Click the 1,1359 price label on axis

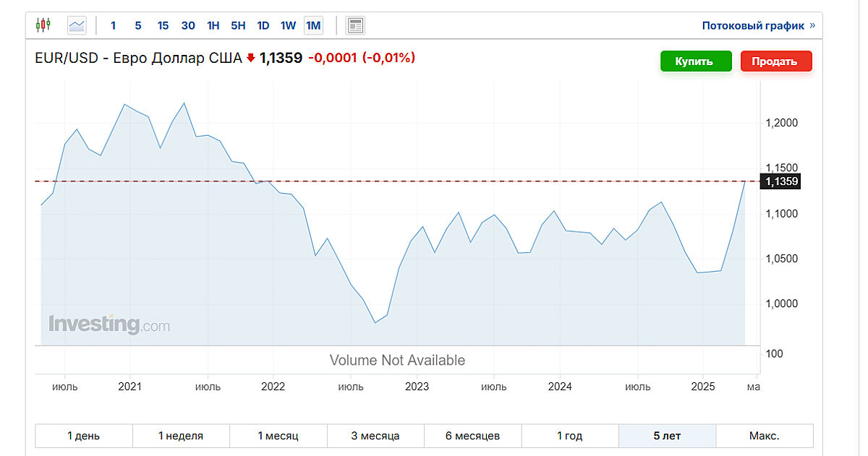[x=782, y=181]
